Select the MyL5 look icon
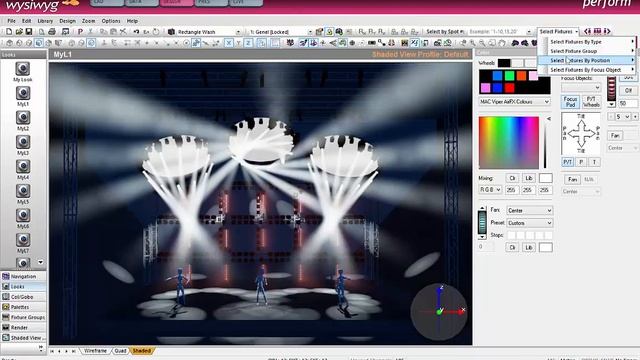The height and width of the screenshot is (360, 640). coord(23,191)
